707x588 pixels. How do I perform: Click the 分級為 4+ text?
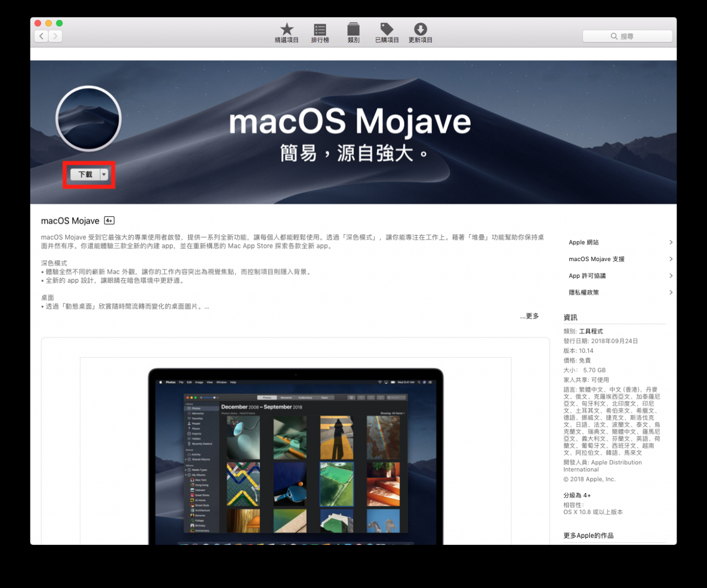point(577,495)
